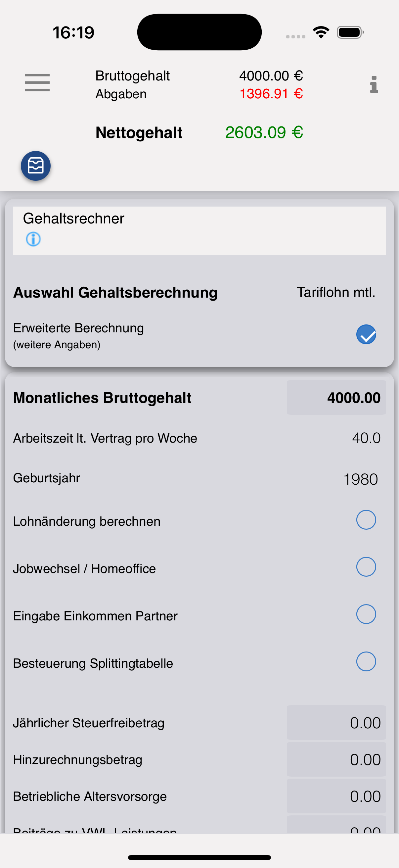The image size is (399, 868).
Task: Tap the blue archive floating button
Action: tap(36, 166)
